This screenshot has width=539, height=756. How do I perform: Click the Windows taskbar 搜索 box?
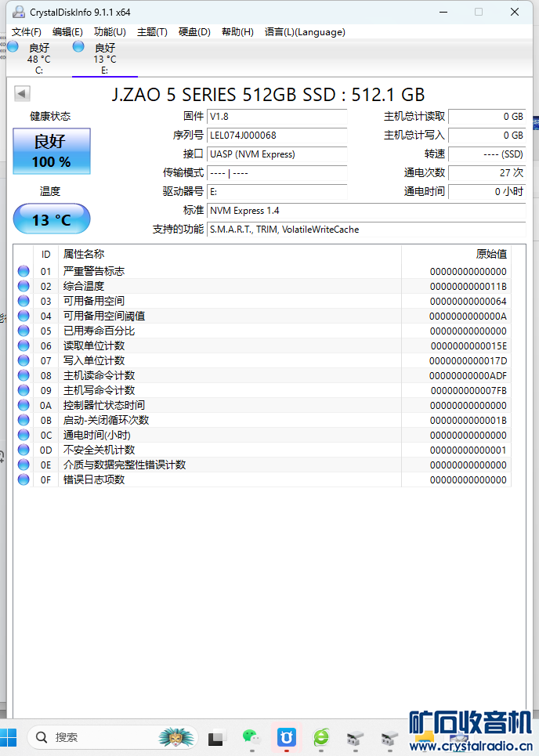(x=113, y=737)
